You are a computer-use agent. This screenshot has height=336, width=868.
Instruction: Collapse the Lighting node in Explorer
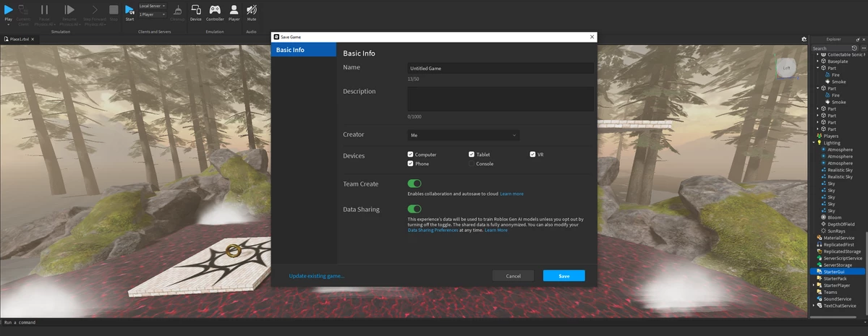coord(814,142)
